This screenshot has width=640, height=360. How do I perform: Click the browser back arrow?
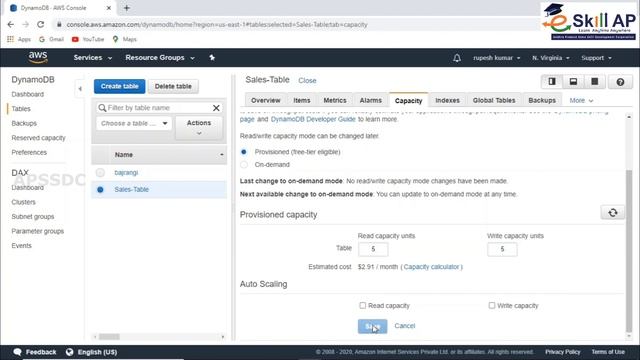coord(11,24)
